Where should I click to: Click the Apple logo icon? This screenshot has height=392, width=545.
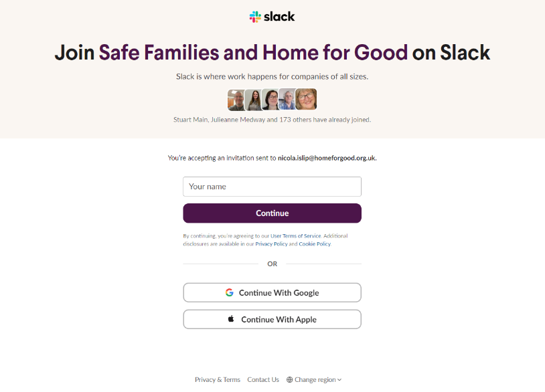coord(232,319)
